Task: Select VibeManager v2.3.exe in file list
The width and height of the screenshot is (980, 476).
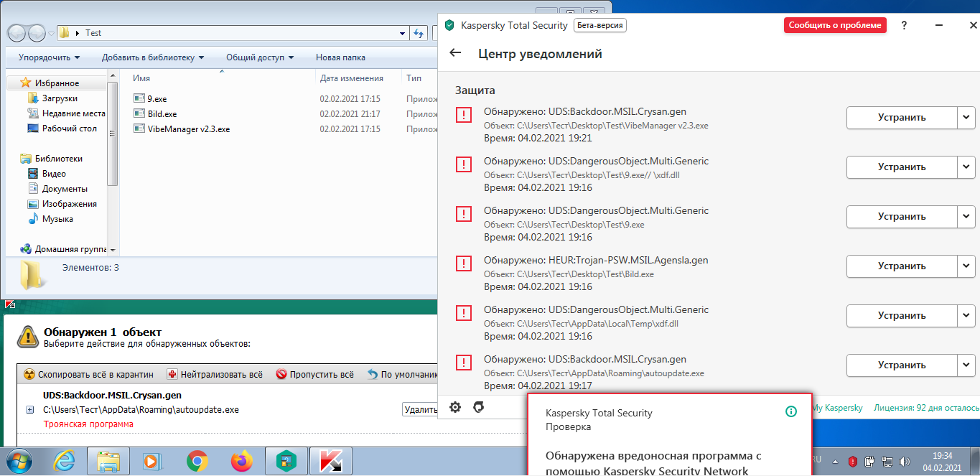Action: 182,129
